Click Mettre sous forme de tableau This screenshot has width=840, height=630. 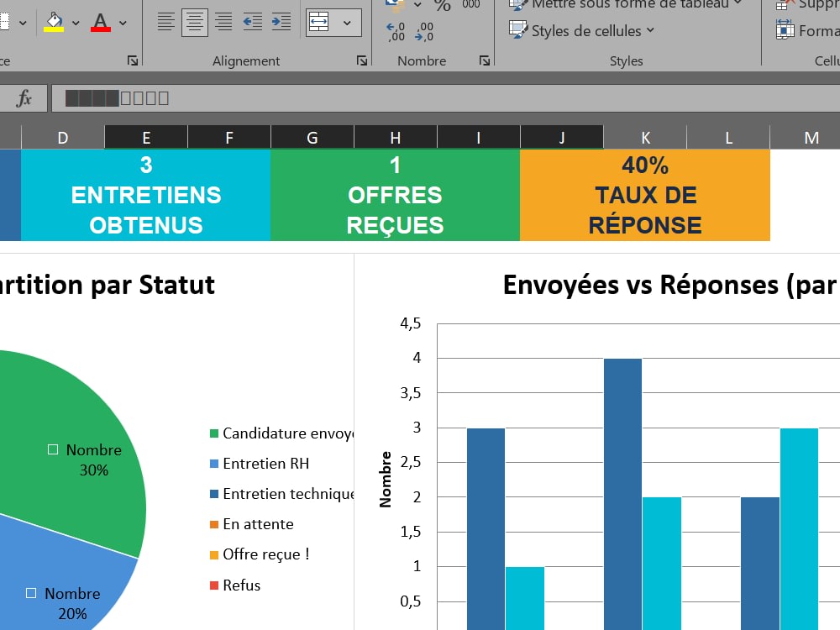625,5
